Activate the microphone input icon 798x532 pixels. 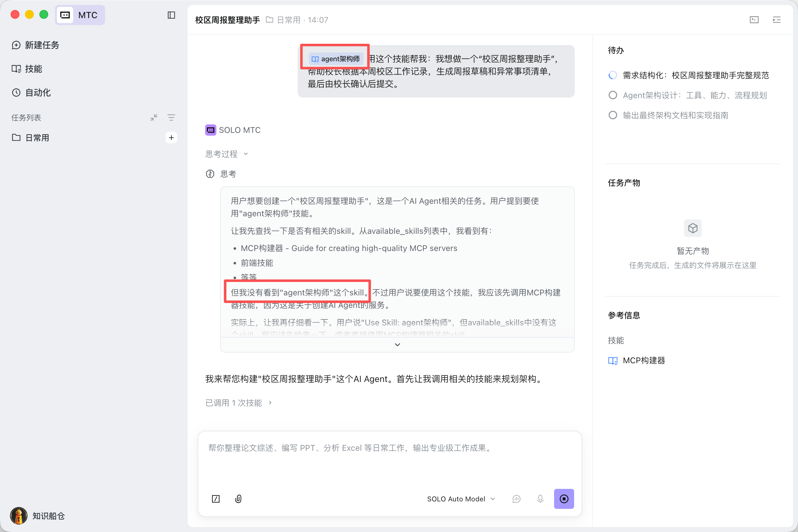(x=540, y=499)
